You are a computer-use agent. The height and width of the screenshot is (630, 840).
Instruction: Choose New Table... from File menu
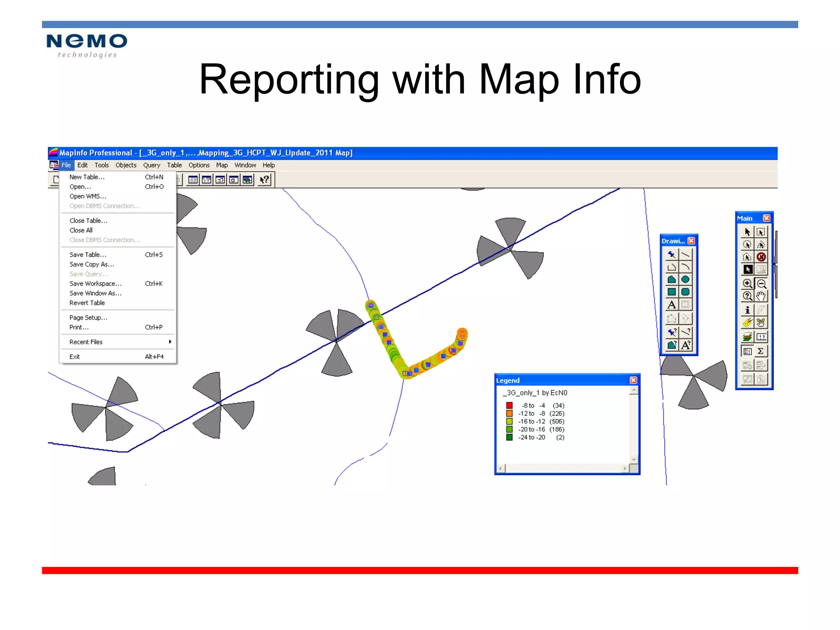(118, 177)
